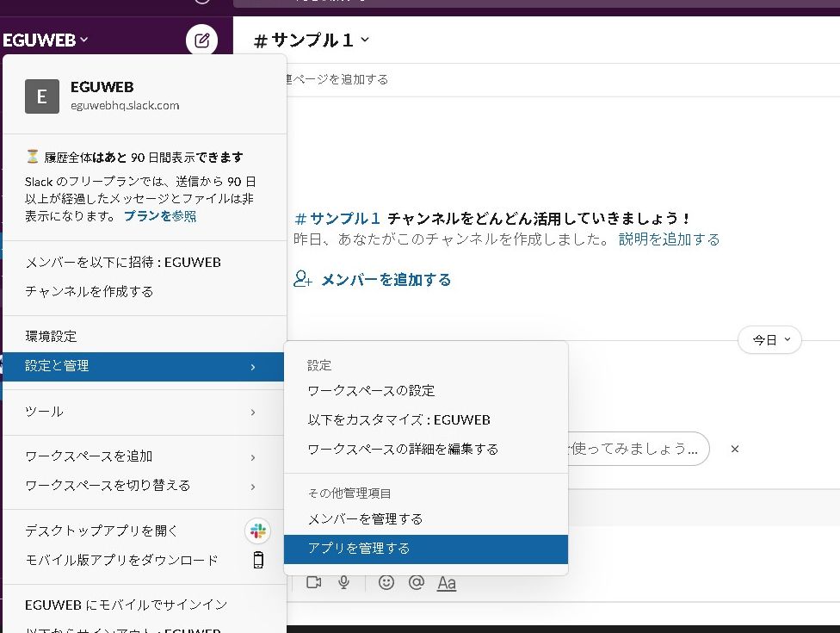Dismiss the suggestion with the X icon
This screenshot has width=840, height=633.
click(x=735, y=449)
